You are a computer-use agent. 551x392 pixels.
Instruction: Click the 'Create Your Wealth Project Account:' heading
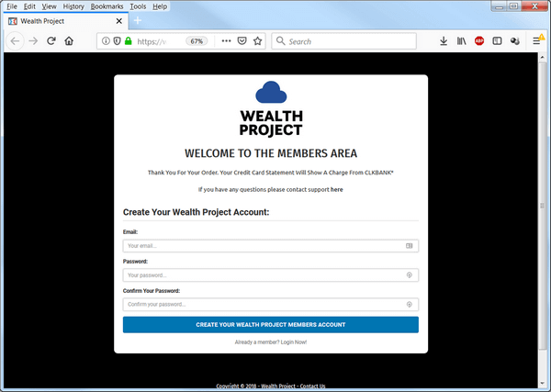(197, 212)
